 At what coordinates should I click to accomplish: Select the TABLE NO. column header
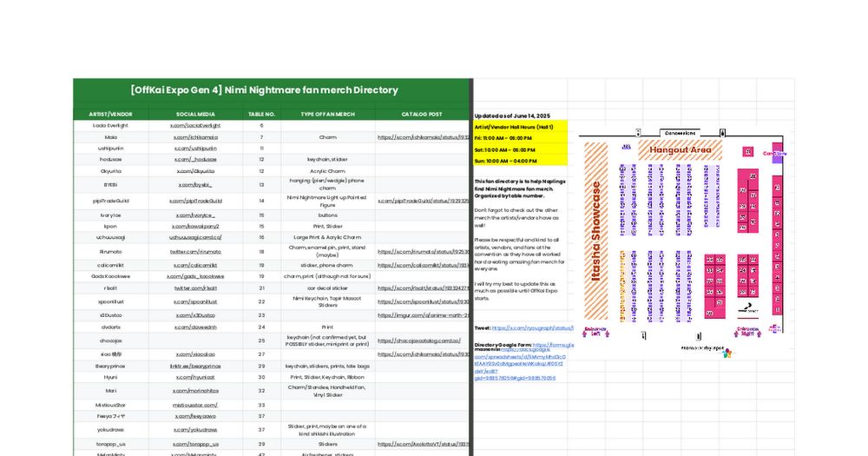point(262,114)
